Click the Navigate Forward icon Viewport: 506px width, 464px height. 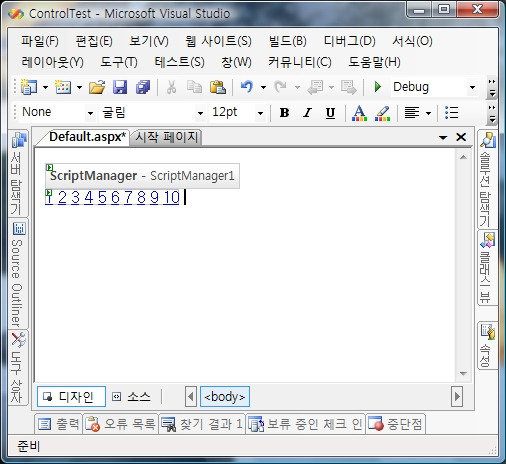point(348,87)
